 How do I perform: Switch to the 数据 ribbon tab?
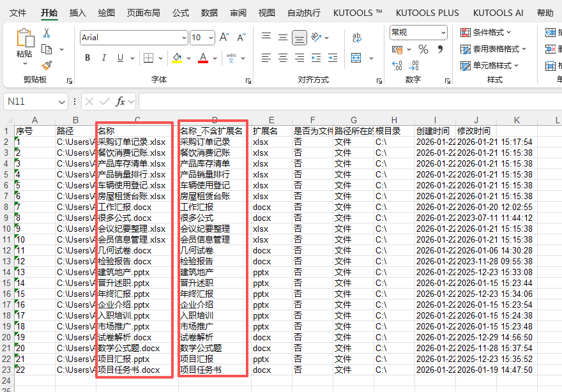click(x=209, y=12)
